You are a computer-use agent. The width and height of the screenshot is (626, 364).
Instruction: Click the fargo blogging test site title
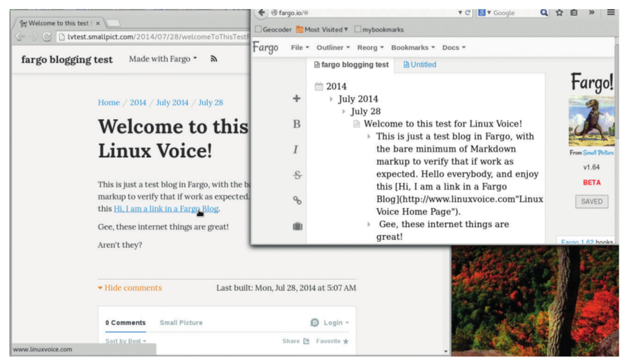67,60
